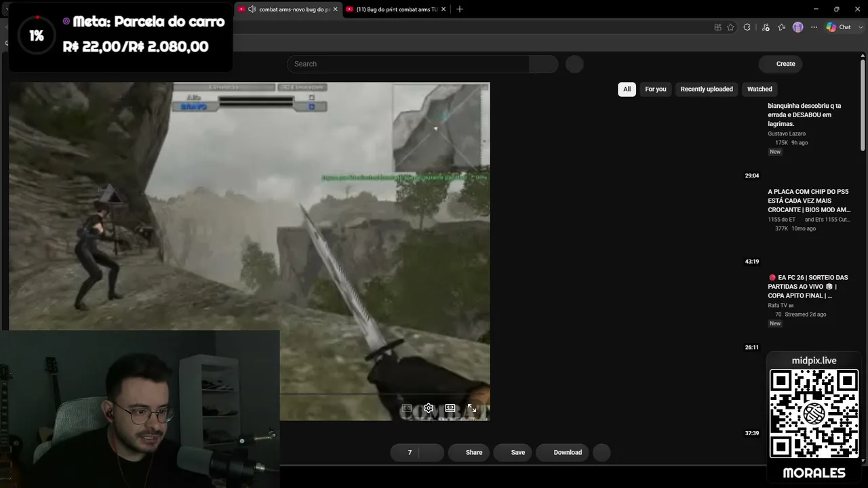Open the browser extensions puzzle icon
868x488 pixels.
(747, 27)
